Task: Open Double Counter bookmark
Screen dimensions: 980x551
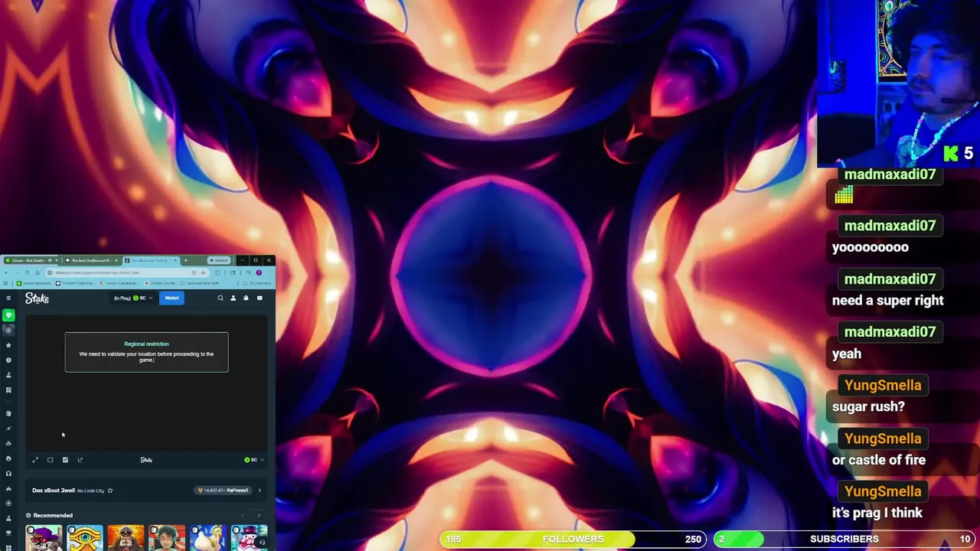Action: 160,283
